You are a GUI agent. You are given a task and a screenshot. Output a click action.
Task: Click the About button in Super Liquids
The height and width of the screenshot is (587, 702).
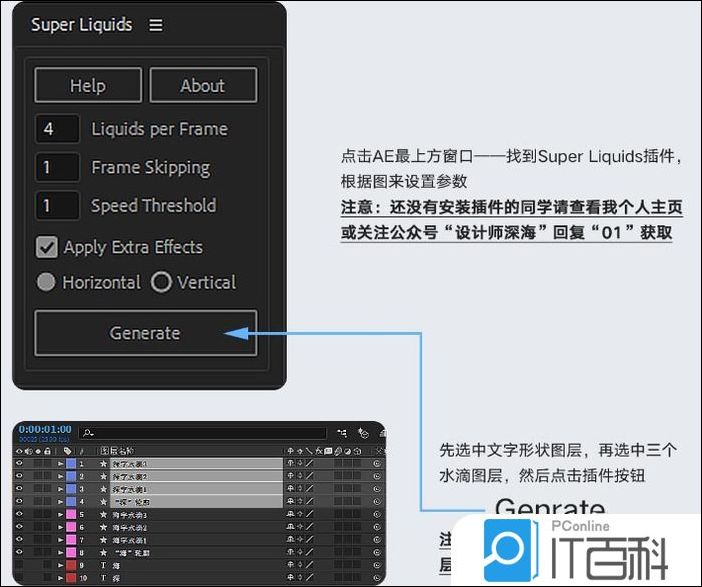(203, 85)
